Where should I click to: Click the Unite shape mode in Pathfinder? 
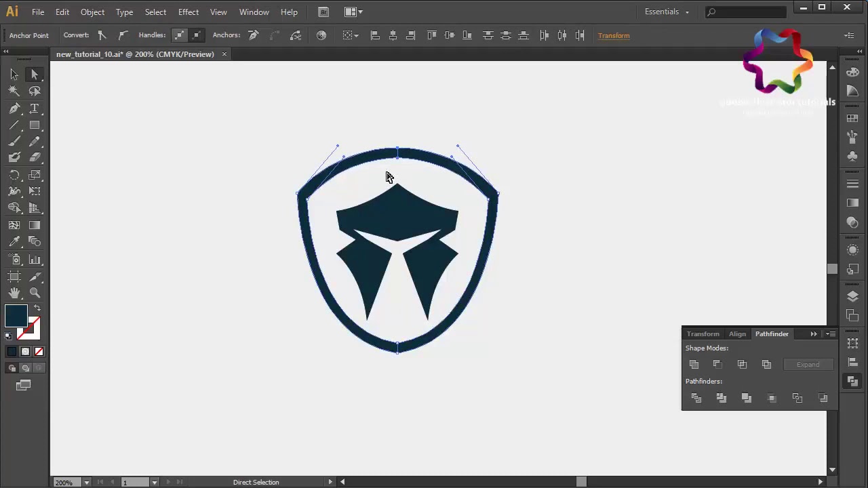pyautogui.click(x=694, y=365)
